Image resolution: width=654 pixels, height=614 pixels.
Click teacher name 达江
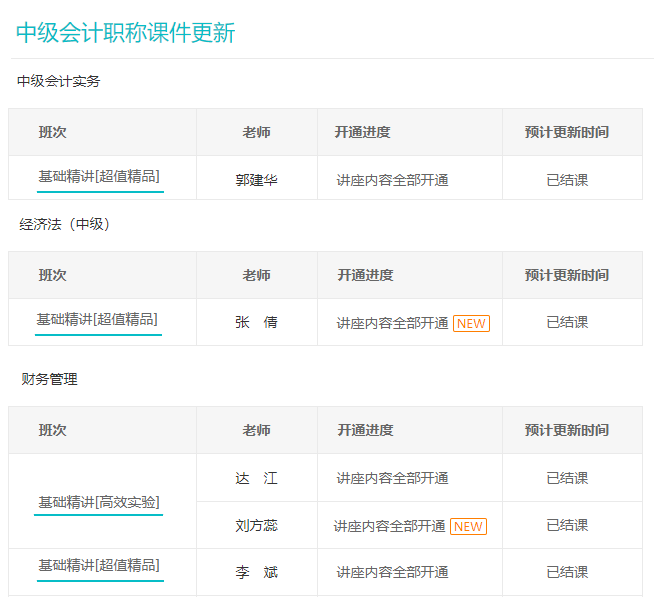(x=257, y=478)
